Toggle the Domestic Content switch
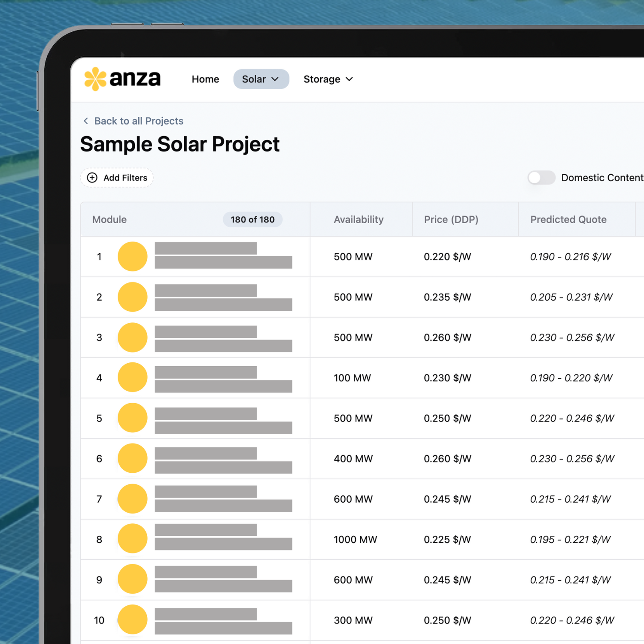Screen dimensions: 644x644 541,178
